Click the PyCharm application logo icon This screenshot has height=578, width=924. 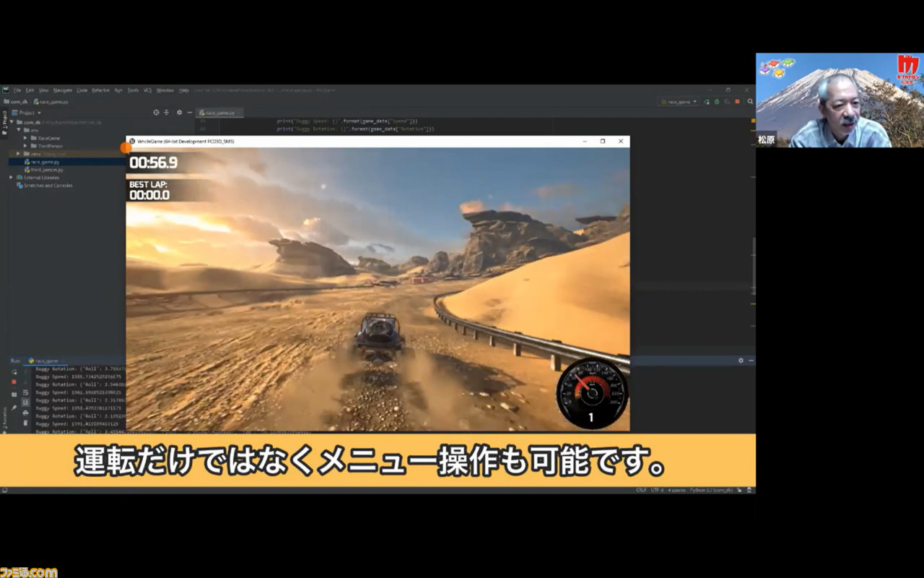(x=6, y=90)
